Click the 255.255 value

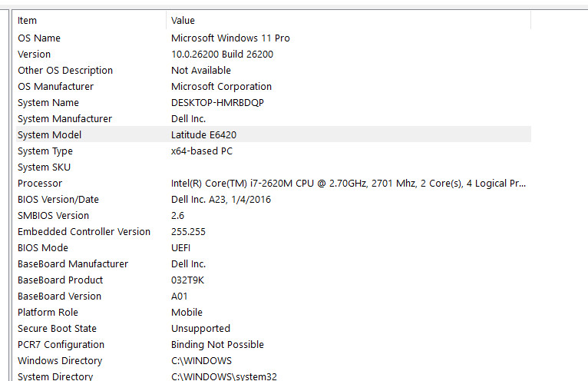click(x=188, y=232)
